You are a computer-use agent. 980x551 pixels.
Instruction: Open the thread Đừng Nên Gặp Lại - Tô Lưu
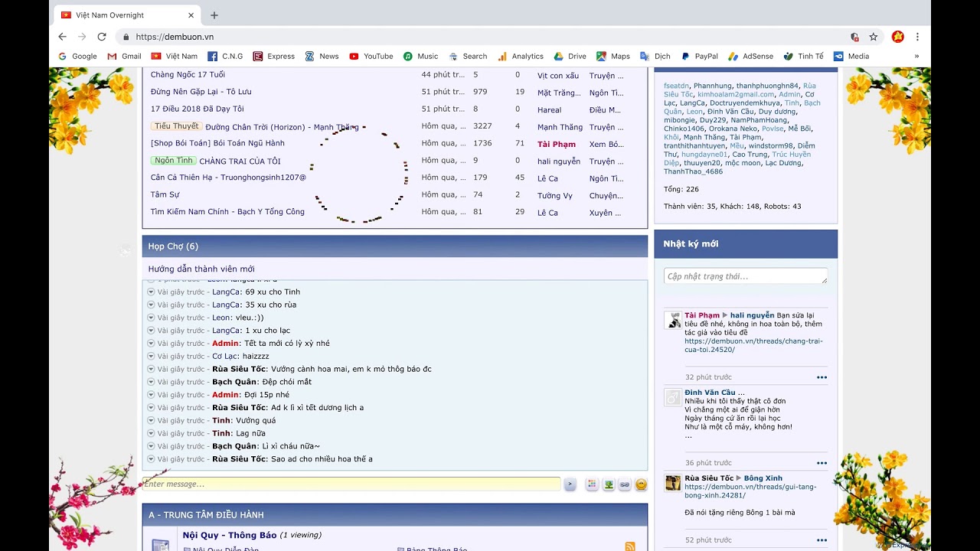click(x=201, y=92)
